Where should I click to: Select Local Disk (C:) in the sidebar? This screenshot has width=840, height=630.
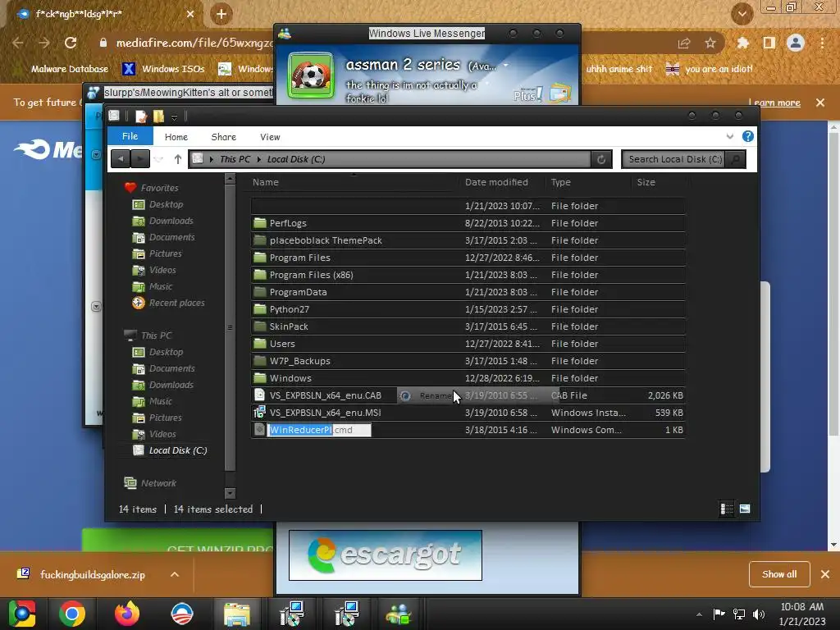tap(178, 450)
